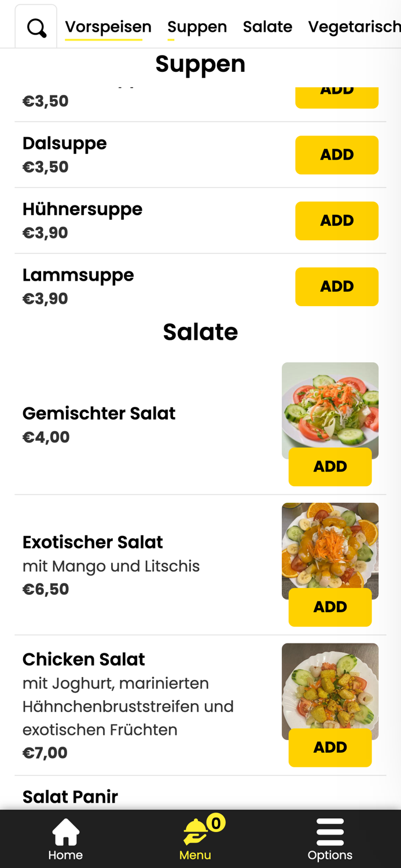The height and width of the screenshot is (868, 401).
Task: Select the Salate category tab
Action: [267, 26]
